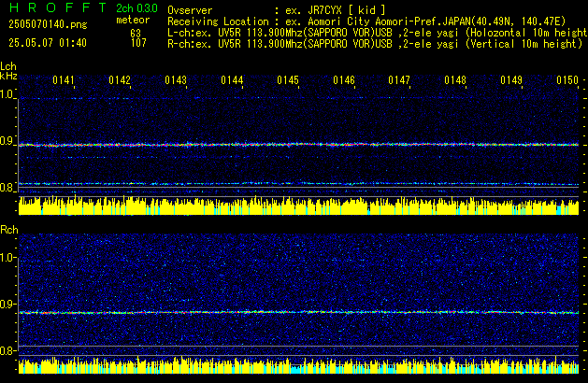588x383 pixels.
Task: Click the Rch 1.0 frequency label
Action: click(x=7, y=258)
